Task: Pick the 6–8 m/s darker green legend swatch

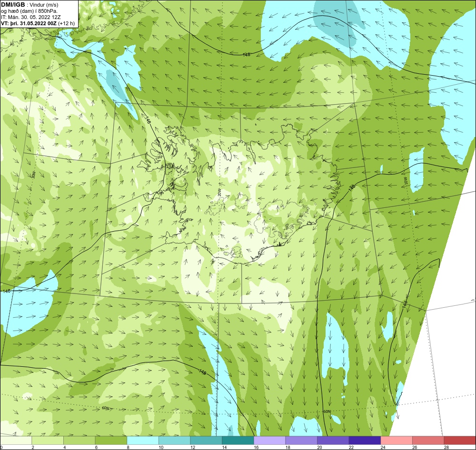Action: click(111, 440)
